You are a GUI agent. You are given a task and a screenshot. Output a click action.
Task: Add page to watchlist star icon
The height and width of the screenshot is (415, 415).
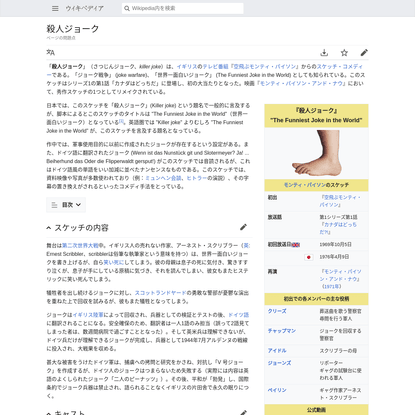(344, 53)
